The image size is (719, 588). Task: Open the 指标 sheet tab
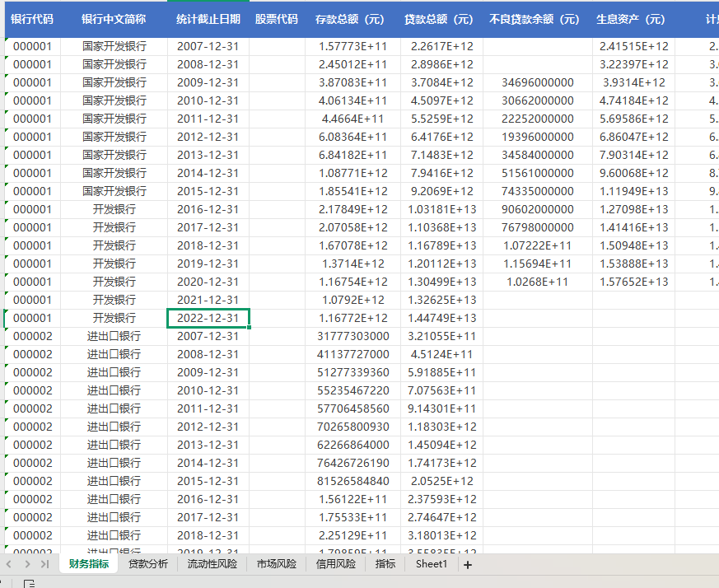click(x=385, y=563)
